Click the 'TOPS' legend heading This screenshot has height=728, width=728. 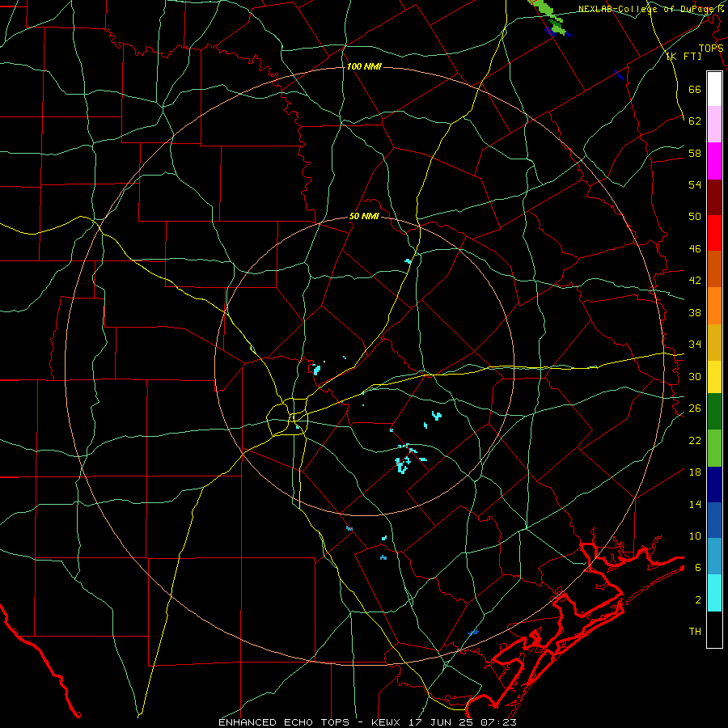(710, 49)
